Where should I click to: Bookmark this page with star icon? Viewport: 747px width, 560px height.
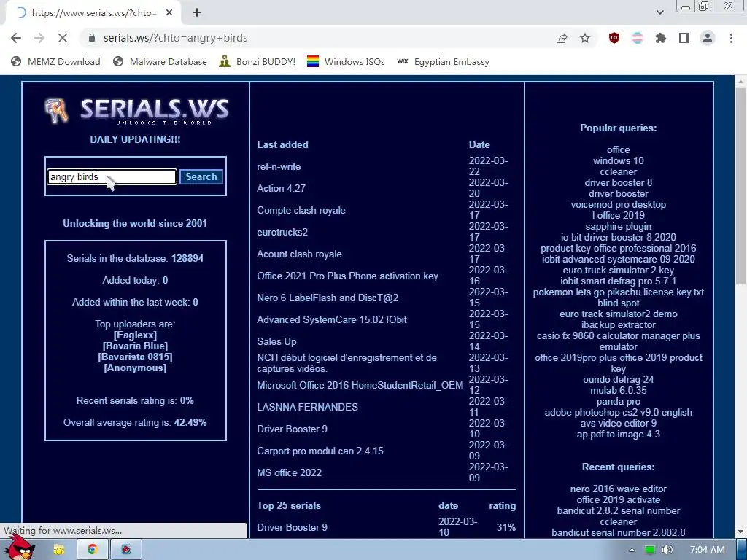click(585, 38)
